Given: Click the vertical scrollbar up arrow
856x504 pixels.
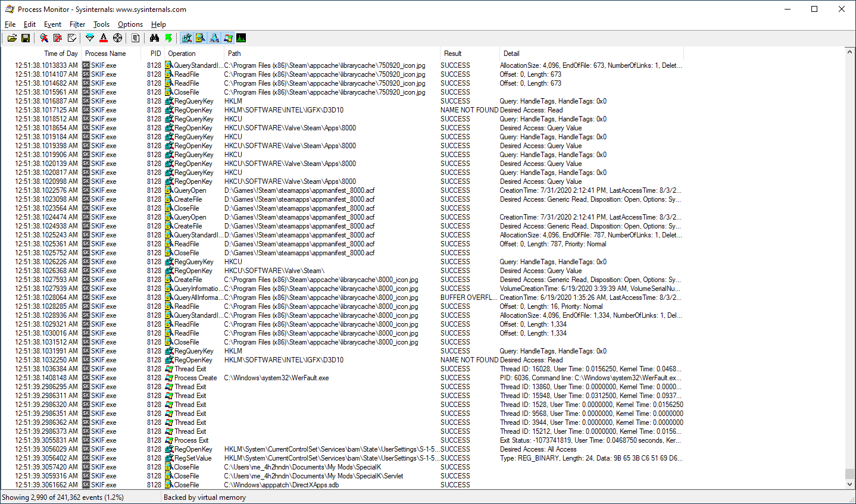Looking at the screenshot, I should click(850, 52).
